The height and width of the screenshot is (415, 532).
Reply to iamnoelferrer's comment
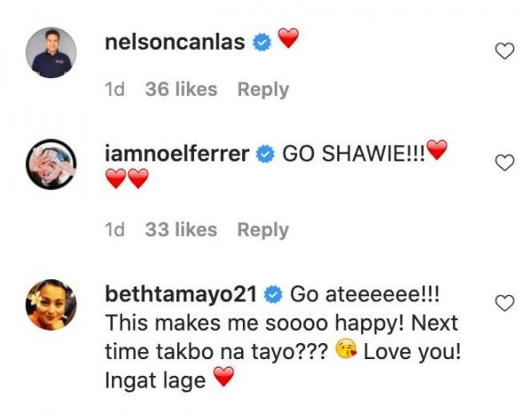[x=262, y=230]
